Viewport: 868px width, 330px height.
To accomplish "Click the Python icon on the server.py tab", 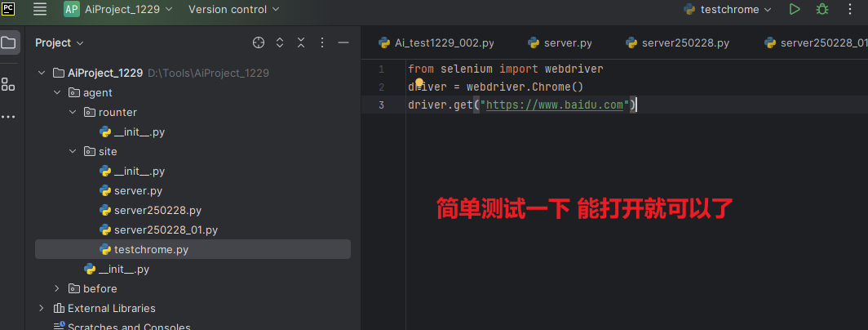I will 534,42.
